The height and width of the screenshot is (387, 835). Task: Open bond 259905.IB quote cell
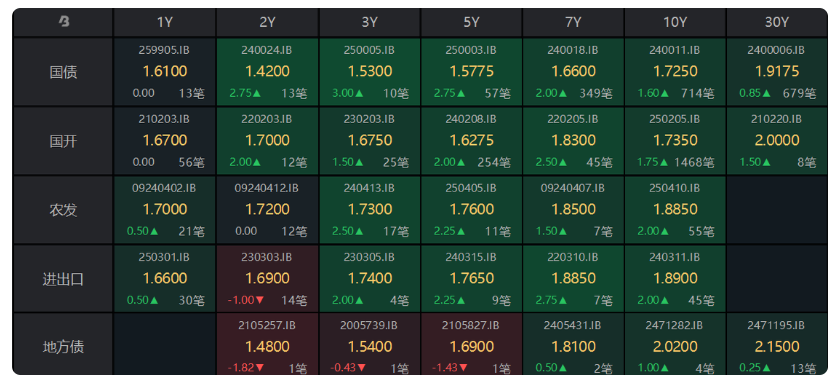click(165, 72)
